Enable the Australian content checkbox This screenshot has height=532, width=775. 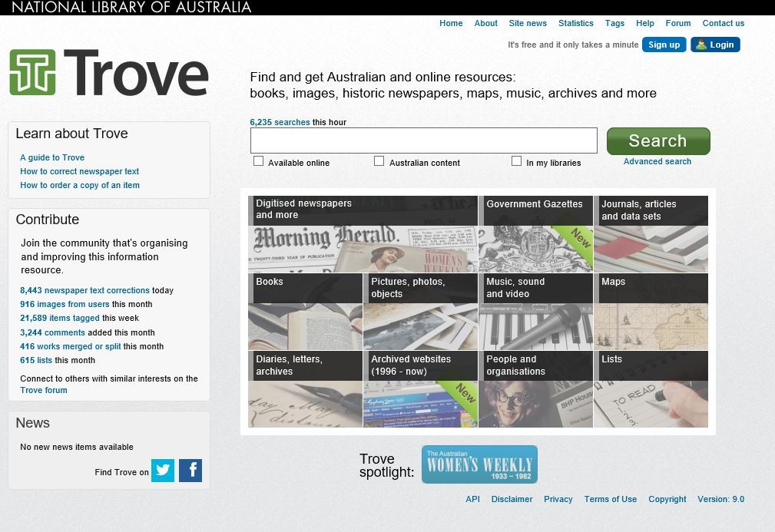coord(379,161)
